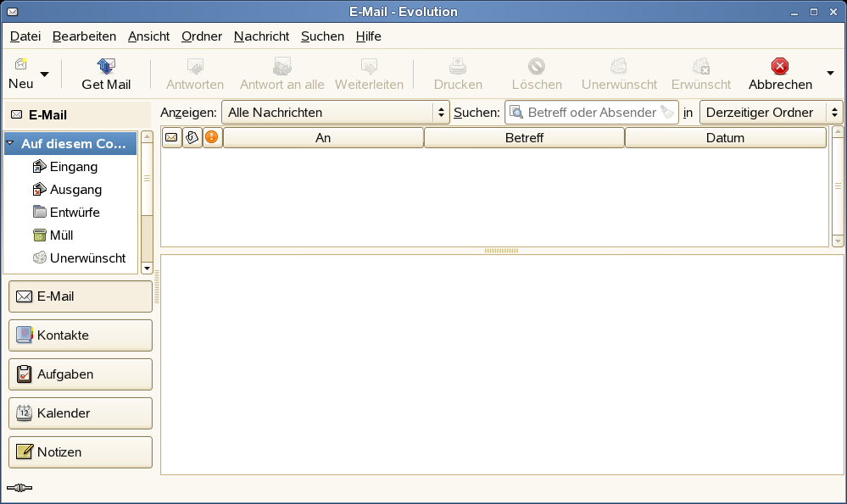
Task: Open the Derzeitiger Ordner scope dropdown
Action: pyautogui.click(x=772, y=113)
